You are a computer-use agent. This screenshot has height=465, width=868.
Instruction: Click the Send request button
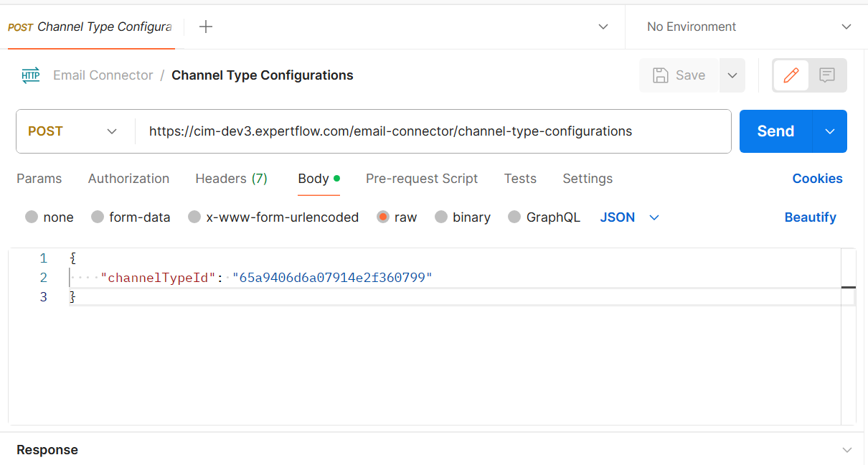point(775,131)
